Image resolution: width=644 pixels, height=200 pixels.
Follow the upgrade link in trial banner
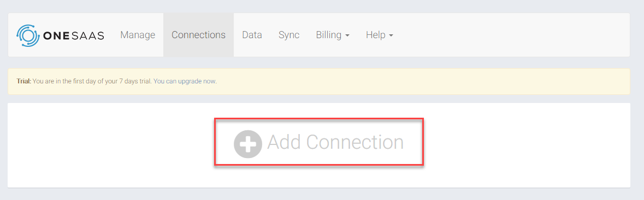coord(190,81)
